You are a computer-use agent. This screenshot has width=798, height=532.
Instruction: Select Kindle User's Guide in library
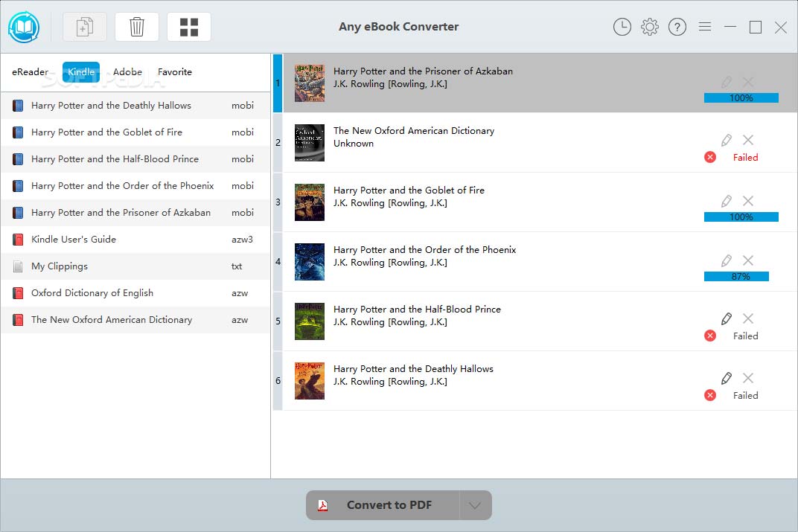(x=135, y=240)
